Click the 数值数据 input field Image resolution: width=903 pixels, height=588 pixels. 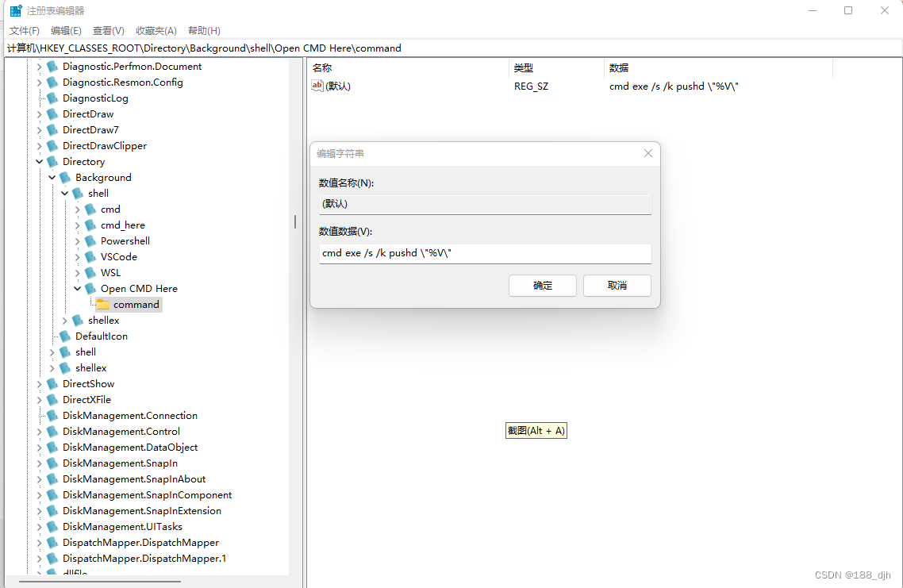(x=486, y=253)
